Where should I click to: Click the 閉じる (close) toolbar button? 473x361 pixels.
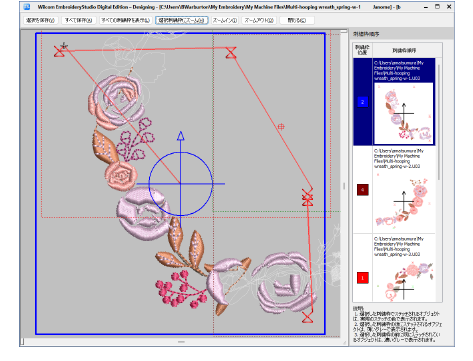(x=297, y=20)
